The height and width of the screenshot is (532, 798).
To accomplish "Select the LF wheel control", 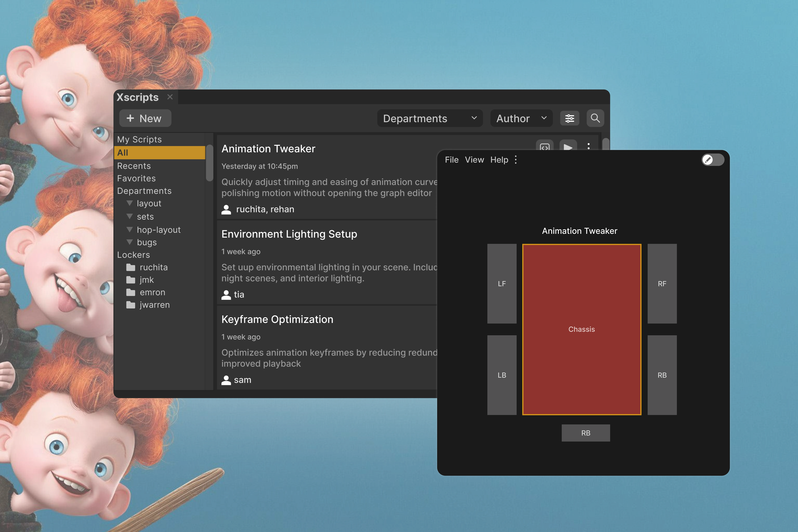I will [x=502, y=284].
